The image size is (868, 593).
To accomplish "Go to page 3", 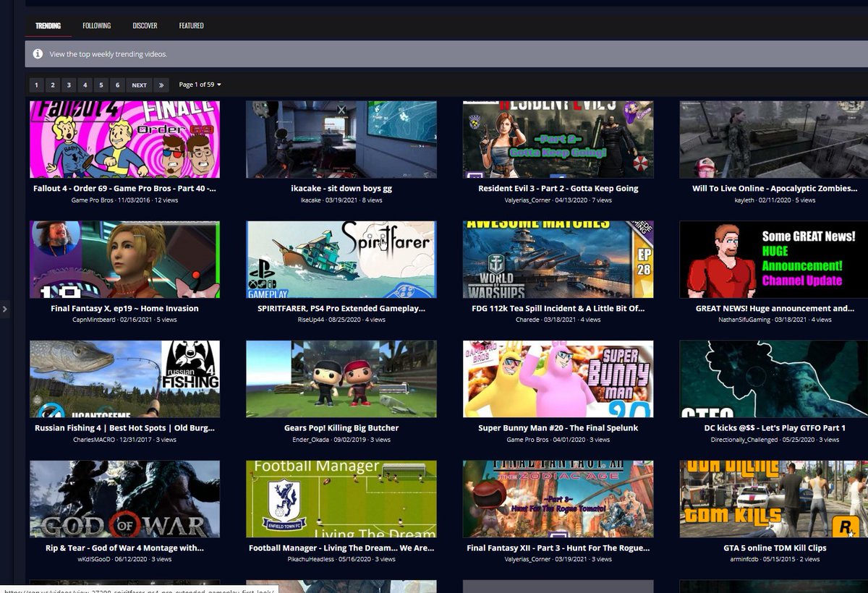I will 69,85.
